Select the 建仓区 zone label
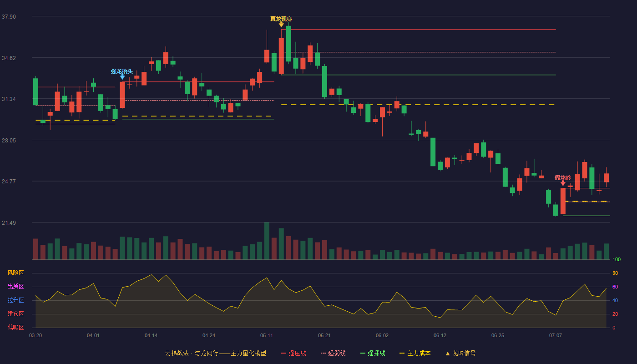The image size is (637, 364). click(15, 314)
